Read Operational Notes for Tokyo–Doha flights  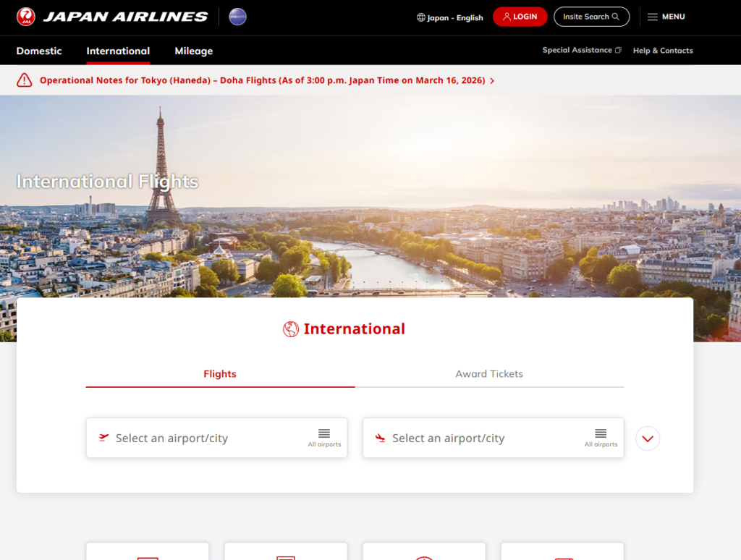(x=262, y=80)
